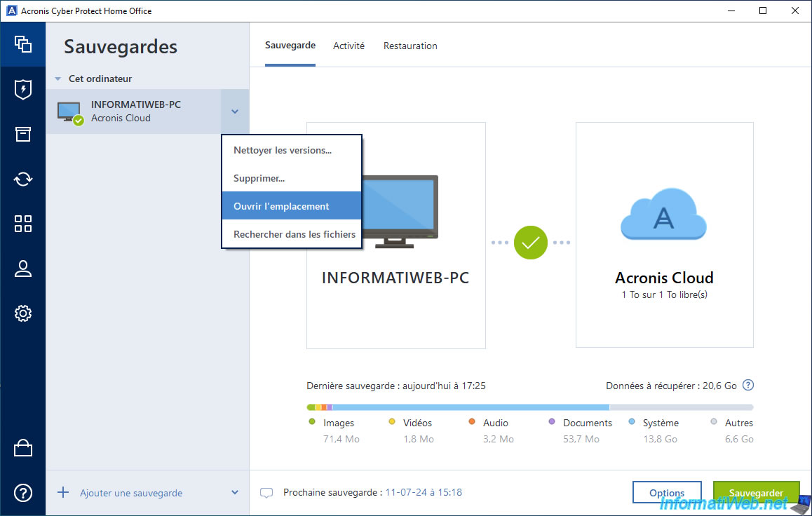Minimize the Acronis window
812x516 pixels.
731,11
